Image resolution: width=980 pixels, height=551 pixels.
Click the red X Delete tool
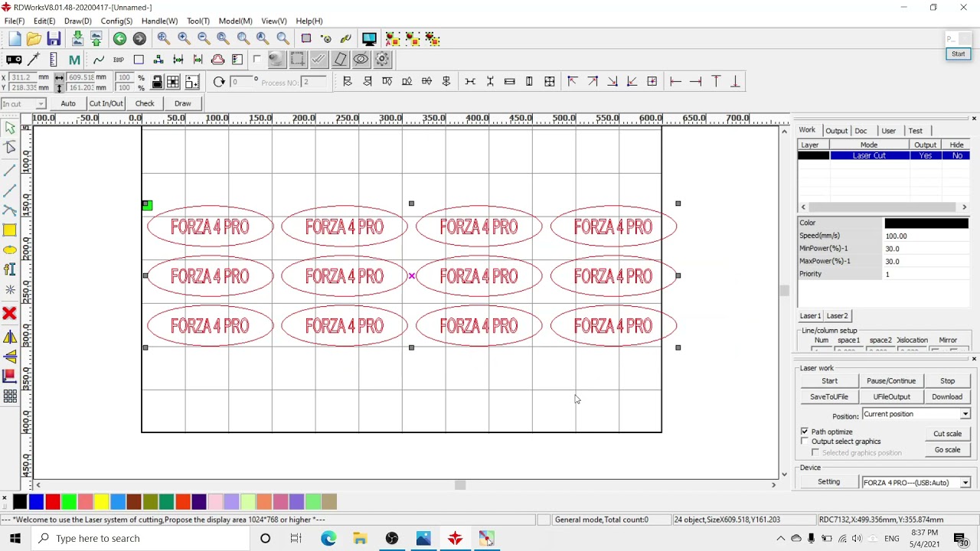click(10, 313)
